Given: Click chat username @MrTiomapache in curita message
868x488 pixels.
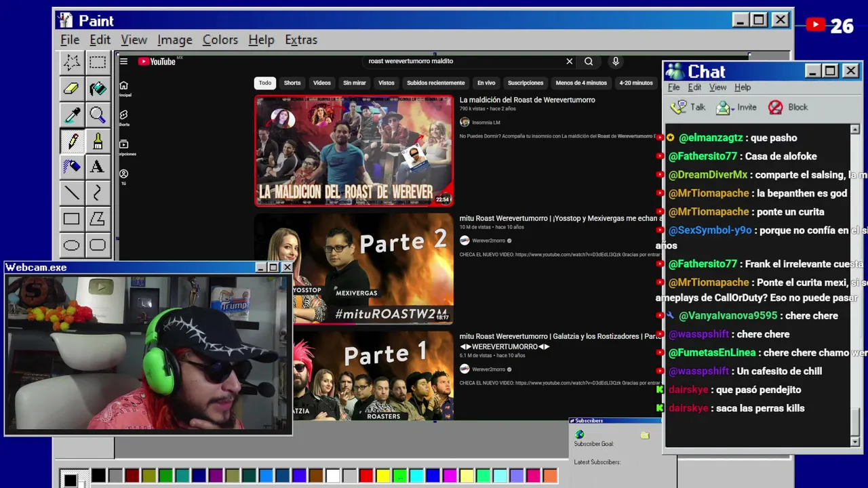Looking at the screenshot, I should point(709,211).
